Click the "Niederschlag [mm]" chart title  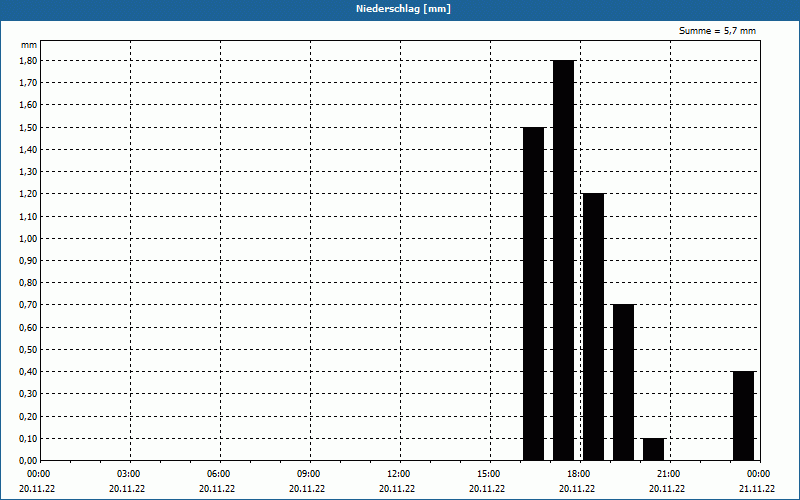(403, 9)
